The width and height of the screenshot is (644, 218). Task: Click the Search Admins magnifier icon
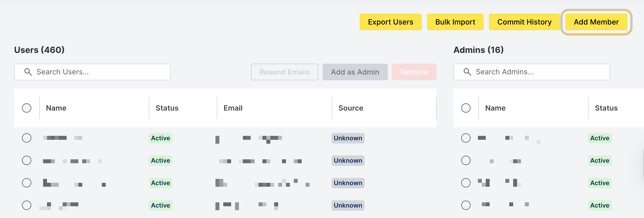[x=467, y=72]
